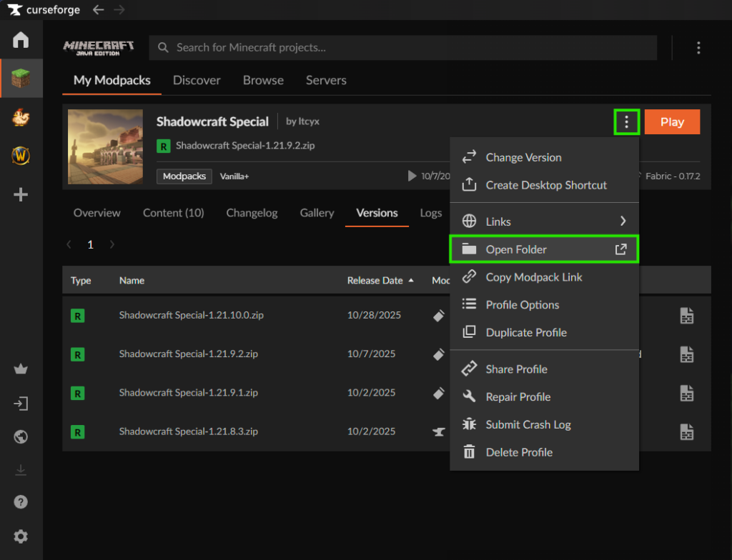The image size is (732, 560).
Task: Open the settings gear in sidebar
Action: tap(21, 536)
